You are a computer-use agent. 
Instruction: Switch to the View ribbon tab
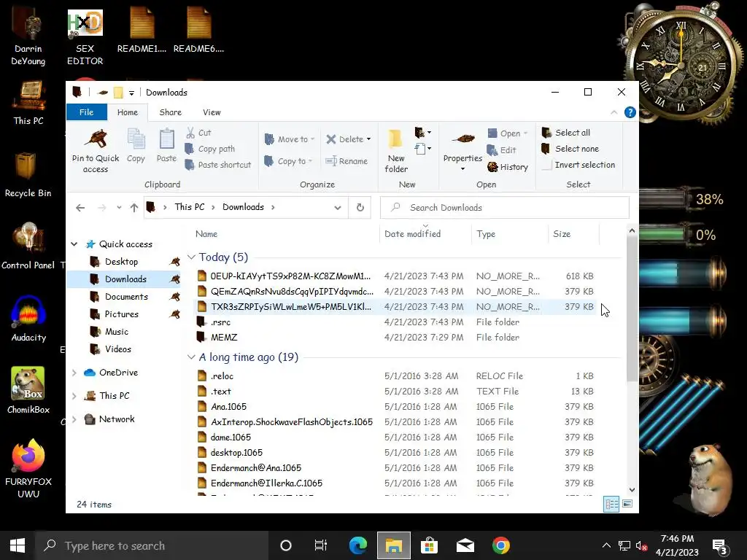coord(212,112)
